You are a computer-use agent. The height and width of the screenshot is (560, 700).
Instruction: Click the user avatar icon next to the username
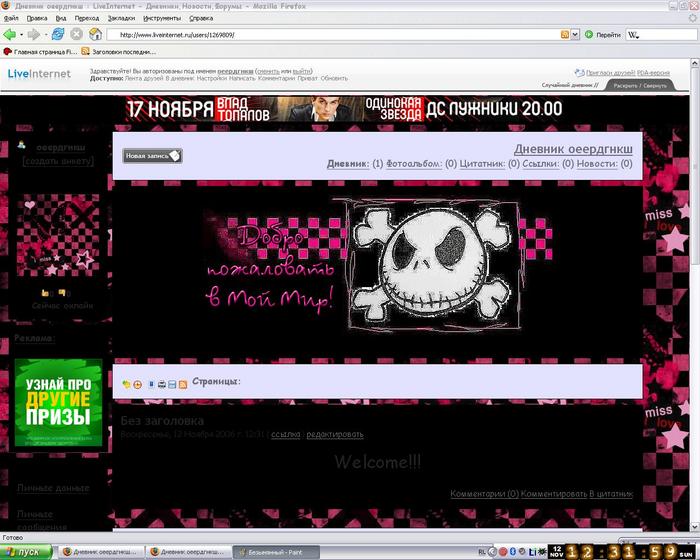tap(21, 144)
